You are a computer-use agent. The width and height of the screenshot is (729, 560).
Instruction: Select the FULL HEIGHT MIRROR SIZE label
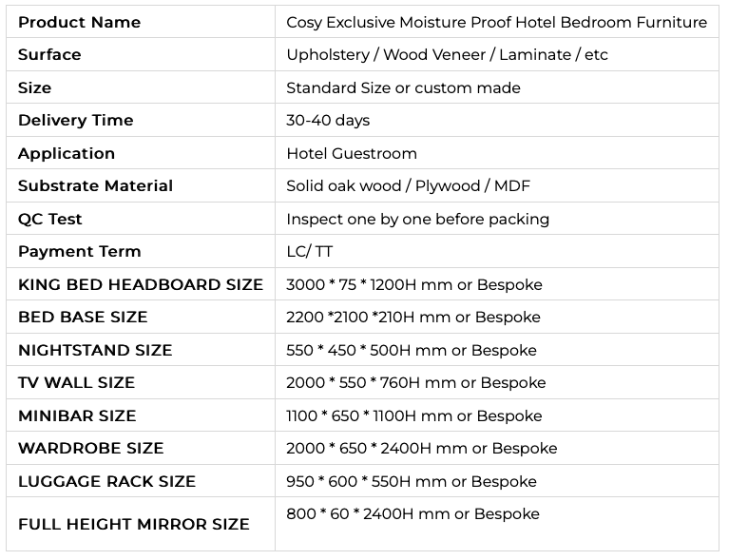pyautogui.click(x=134, y=524)
